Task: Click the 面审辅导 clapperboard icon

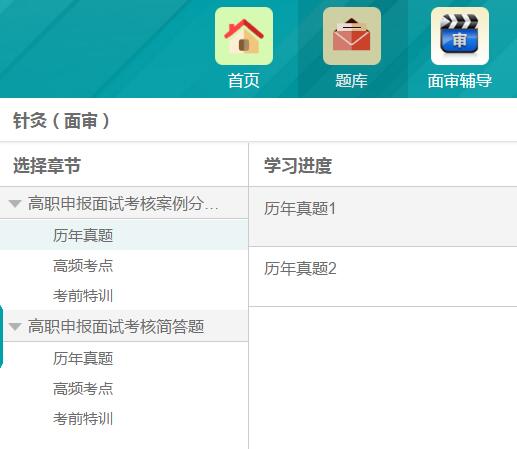Action: tap(460, 36)
